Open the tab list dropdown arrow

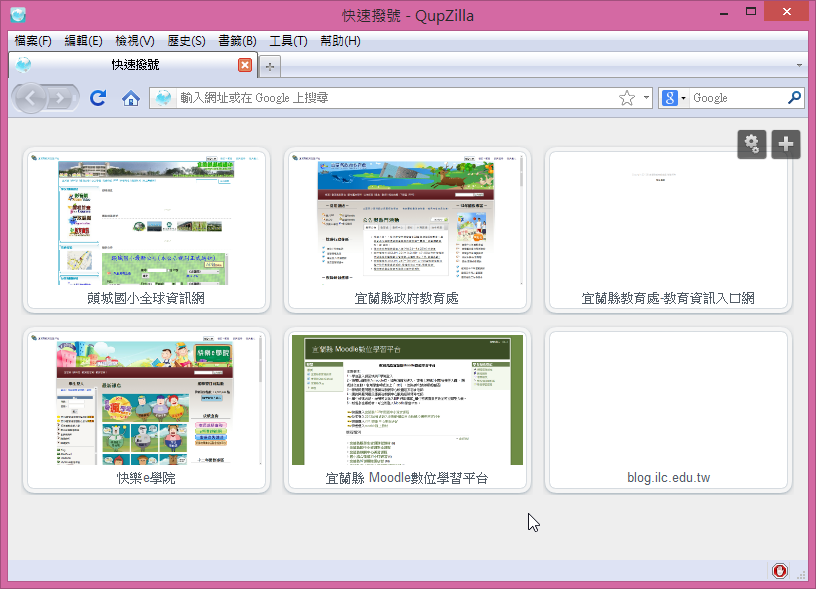[799, 66]
